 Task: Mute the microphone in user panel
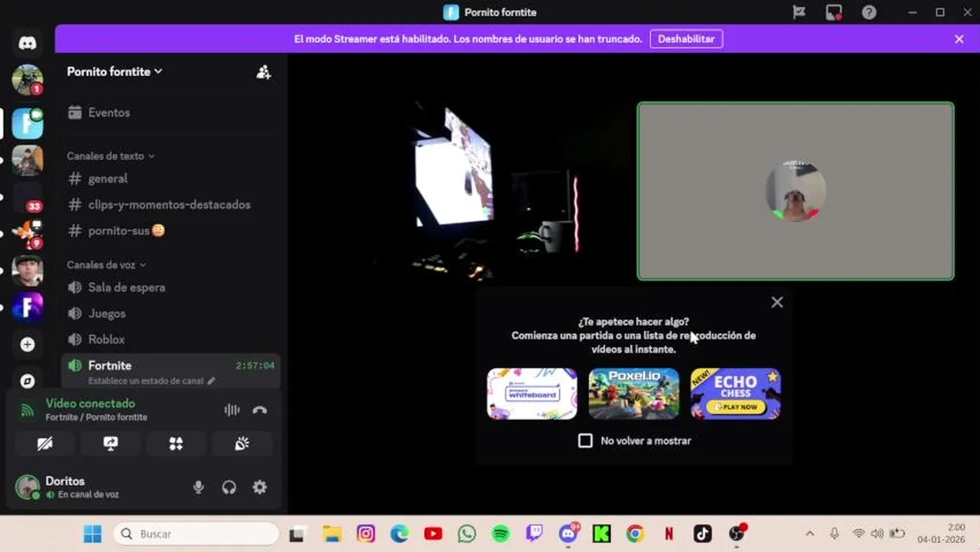pyautogui.click(x=199, y=487)
